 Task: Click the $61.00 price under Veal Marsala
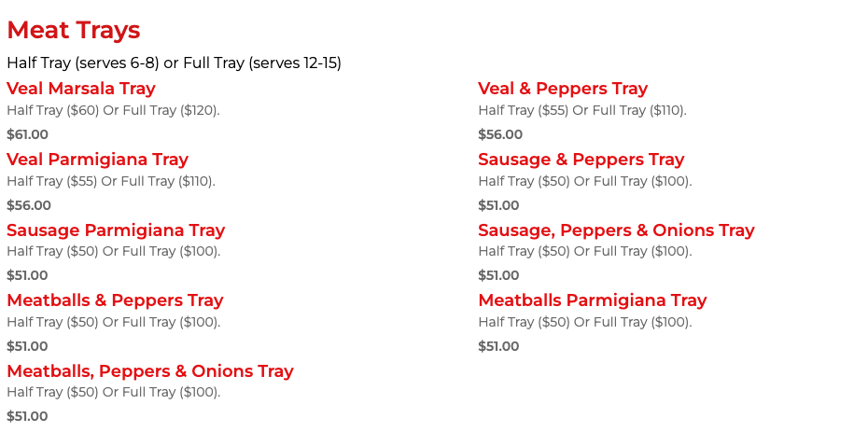27,134
